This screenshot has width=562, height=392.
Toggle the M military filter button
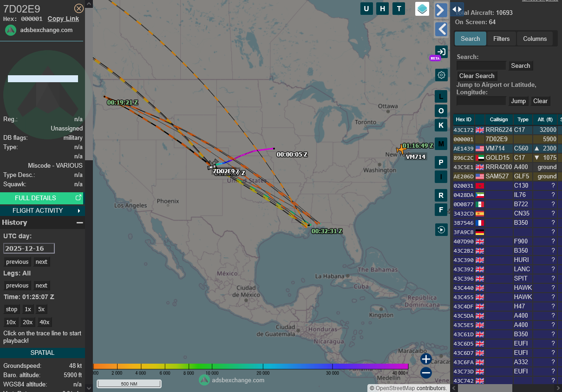coord(441,143)
